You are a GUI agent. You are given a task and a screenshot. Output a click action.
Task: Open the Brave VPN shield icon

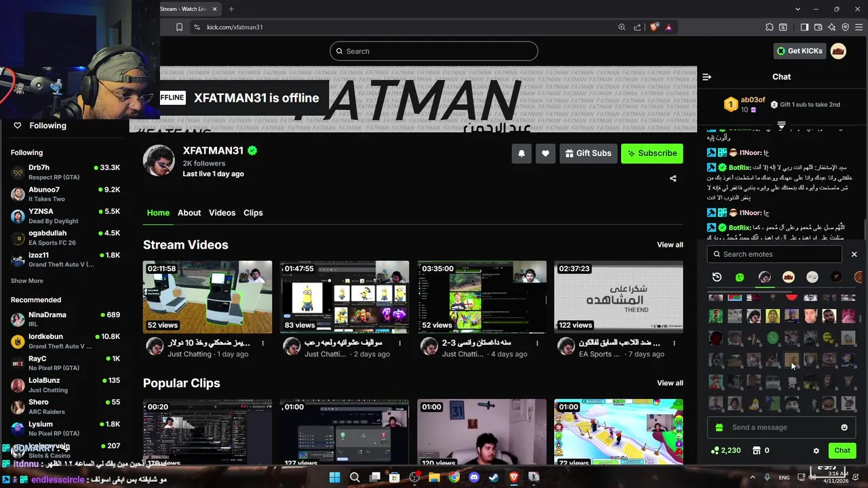[x=845, y=27]
